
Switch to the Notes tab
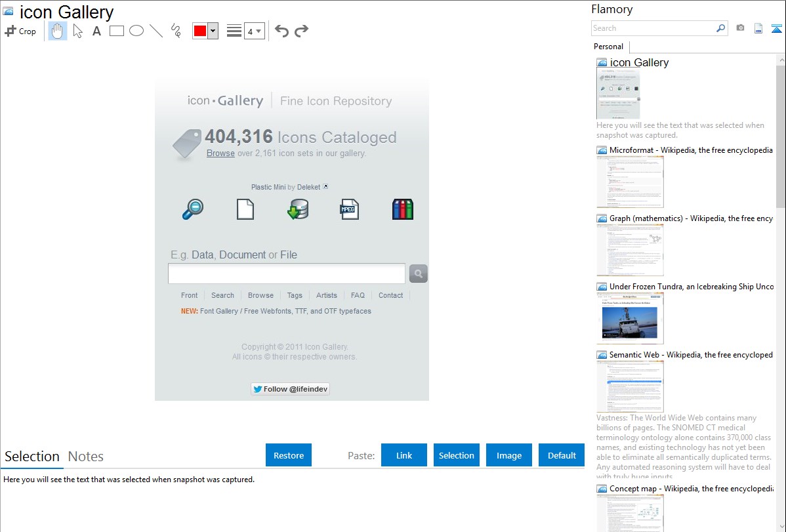[x=86, y=457]
